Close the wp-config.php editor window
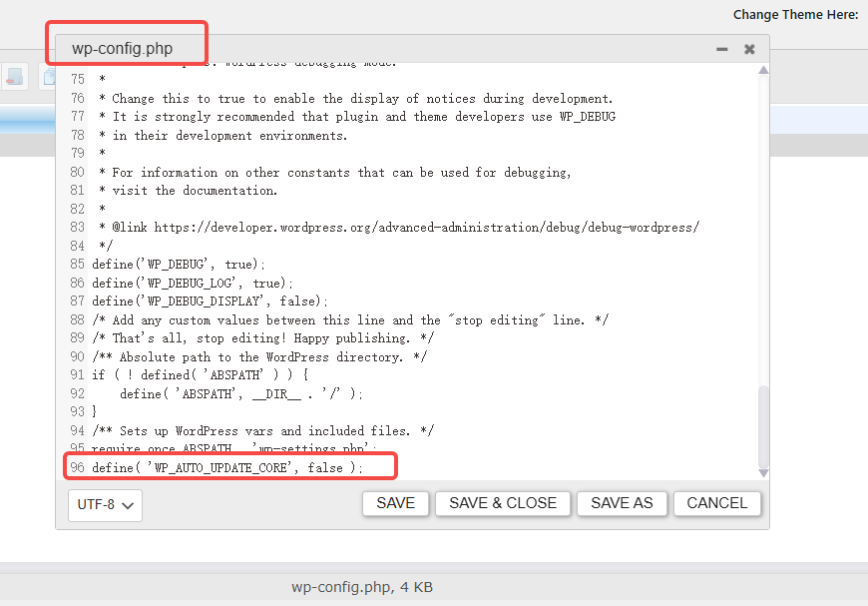Image resolution: width=868 pixels, height=606 pixels. tap(749, 47)
